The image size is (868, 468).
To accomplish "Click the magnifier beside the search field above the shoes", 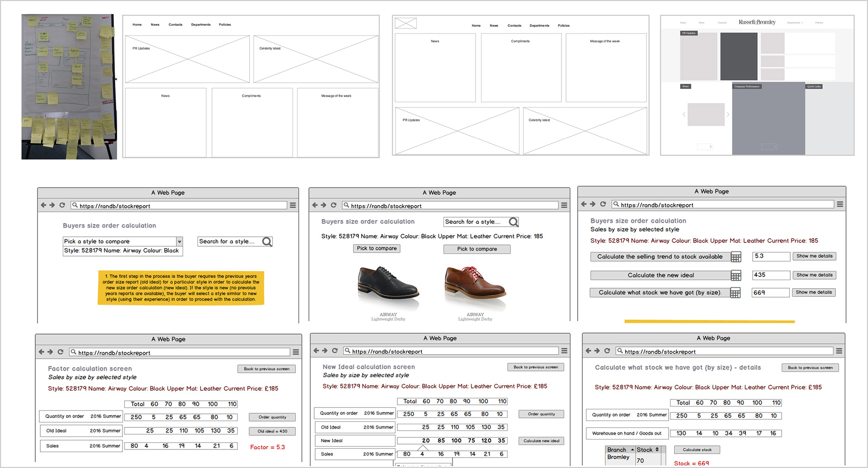I will point(514,222).
